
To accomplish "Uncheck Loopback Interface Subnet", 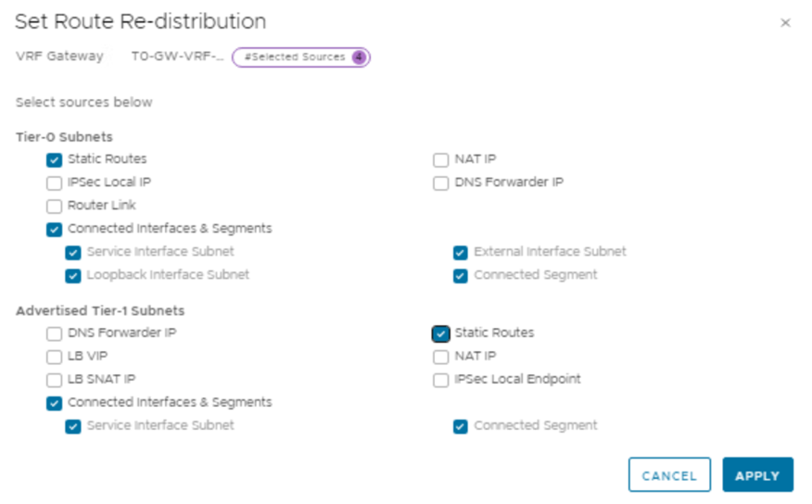I will (x=73, y=275).
